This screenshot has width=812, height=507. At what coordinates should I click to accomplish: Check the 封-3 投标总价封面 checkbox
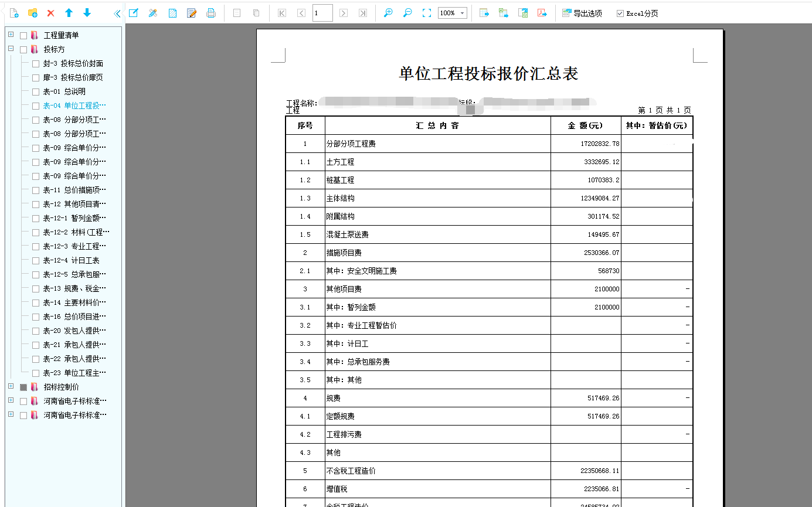click(x=36, y=63)
